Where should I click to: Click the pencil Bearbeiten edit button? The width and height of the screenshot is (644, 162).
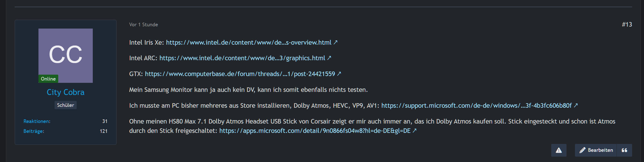point(596,150)
